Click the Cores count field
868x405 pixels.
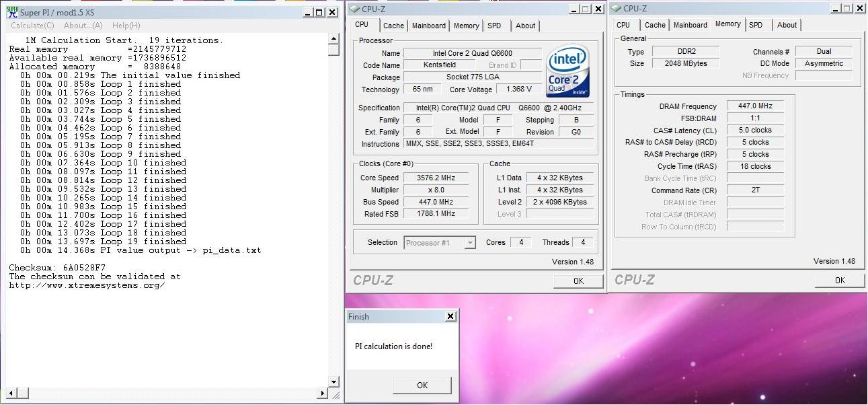[521, 242]
